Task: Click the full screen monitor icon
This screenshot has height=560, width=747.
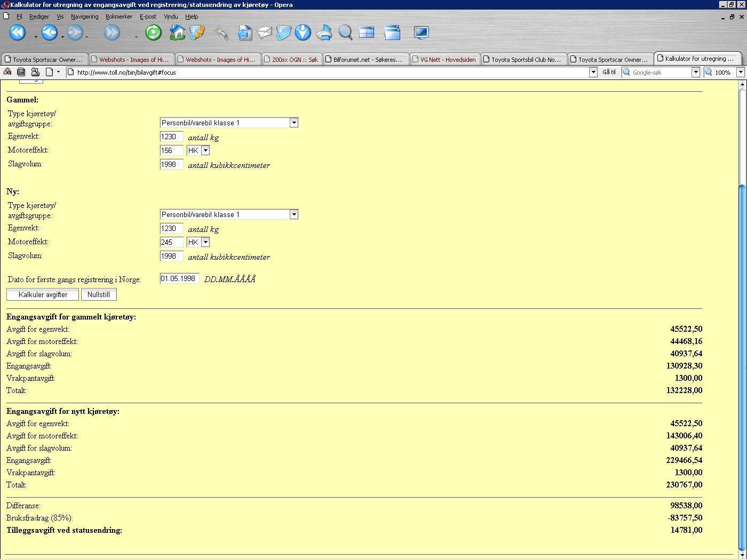Action: tap(421, 33)
